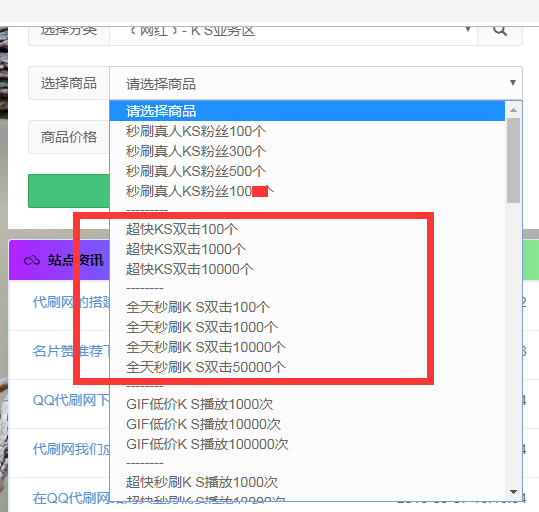Choose 秒刷真人KS粉丝300个 option
The image size is (539, 512).
[x=307, y=151]
